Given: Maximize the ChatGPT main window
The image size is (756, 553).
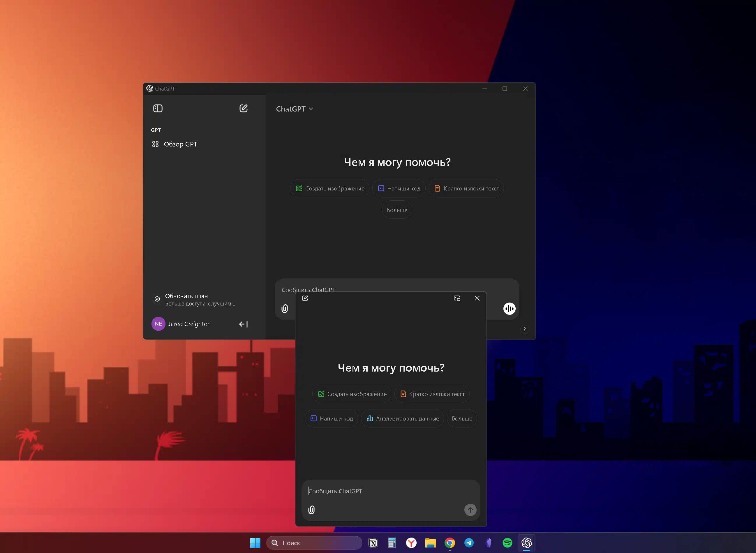Looking at the screenshot, I should coord(505,89).
